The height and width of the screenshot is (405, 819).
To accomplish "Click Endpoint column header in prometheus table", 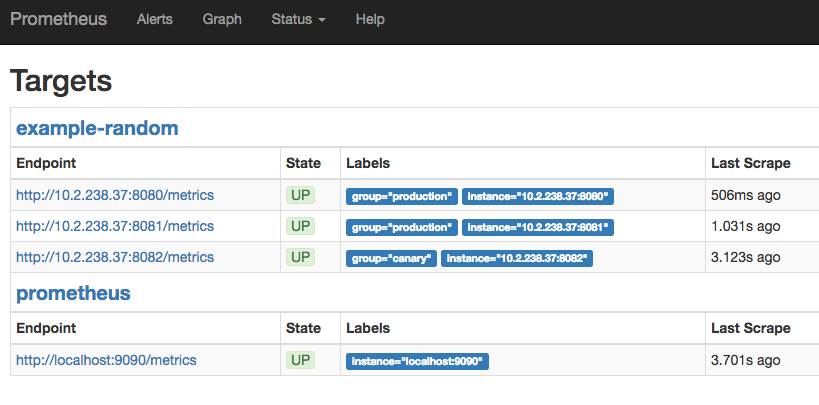I will [x=46, y=328].
